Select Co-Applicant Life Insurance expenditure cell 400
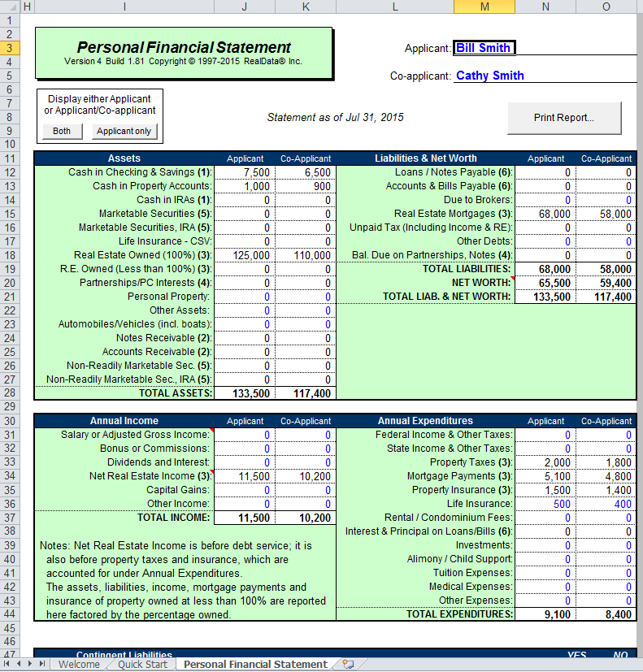 606,504
